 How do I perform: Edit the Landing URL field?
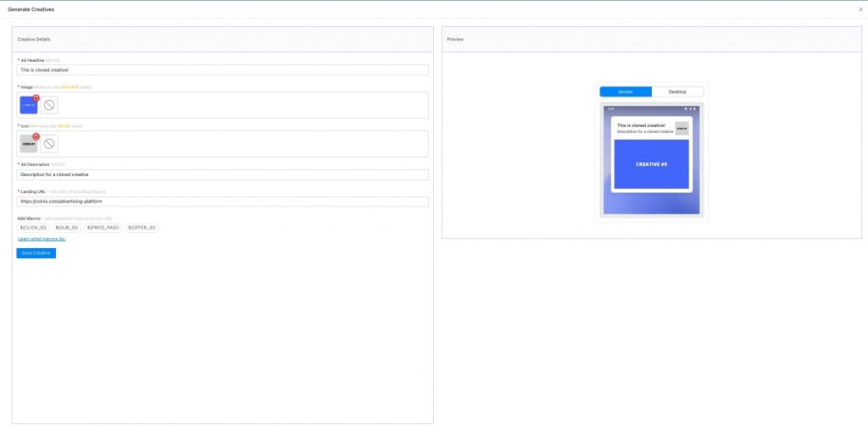pos(222,202)
